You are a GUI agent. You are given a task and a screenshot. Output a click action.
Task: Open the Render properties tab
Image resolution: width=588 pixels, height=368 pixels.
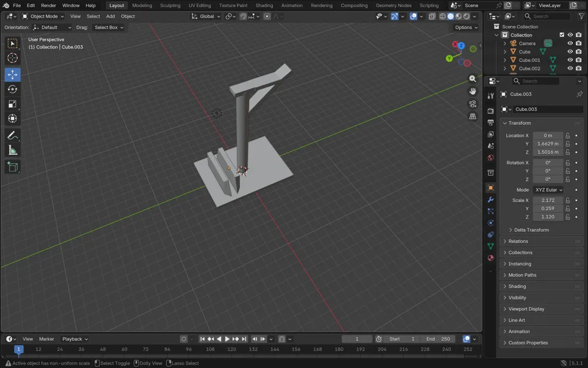pos(490,111)
